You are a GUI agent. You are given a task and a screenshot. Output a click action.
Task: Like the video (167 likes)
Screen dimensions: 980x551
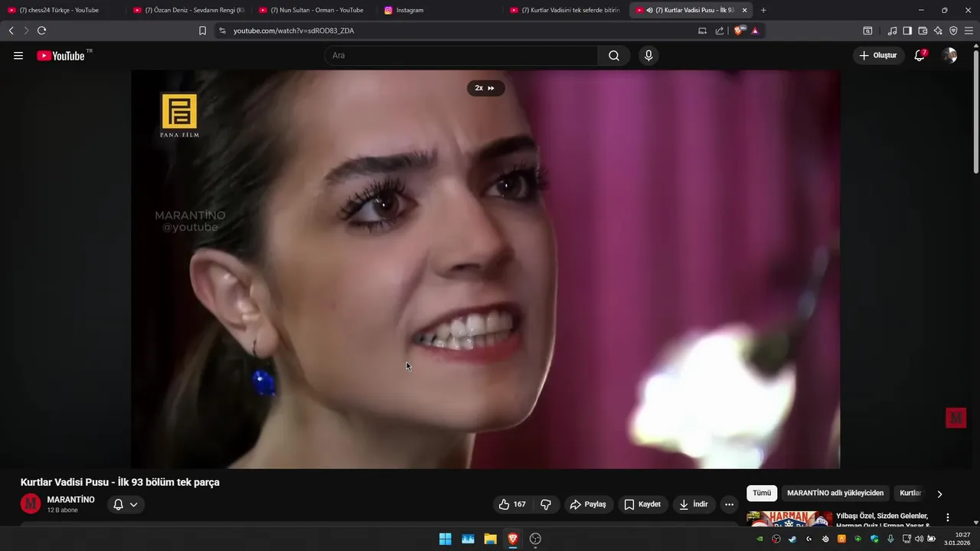click(x=512, y=504)
